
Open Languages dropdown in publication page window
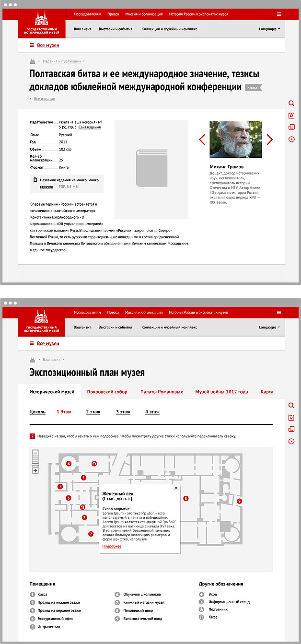[269, 29]
